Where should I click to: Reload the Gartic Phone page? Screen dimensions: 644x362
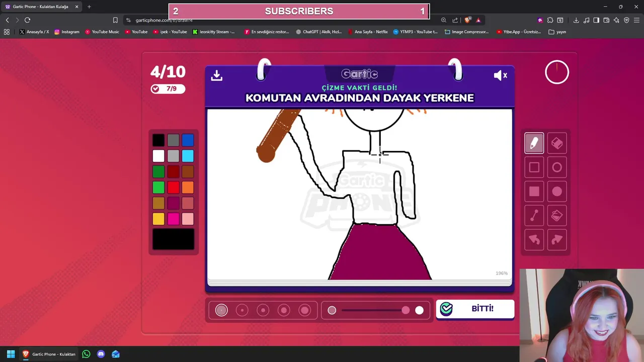point(27,20)
